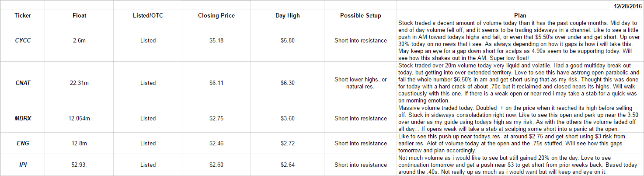Select the 52.93 float cell for IPI

click(79, 165)
